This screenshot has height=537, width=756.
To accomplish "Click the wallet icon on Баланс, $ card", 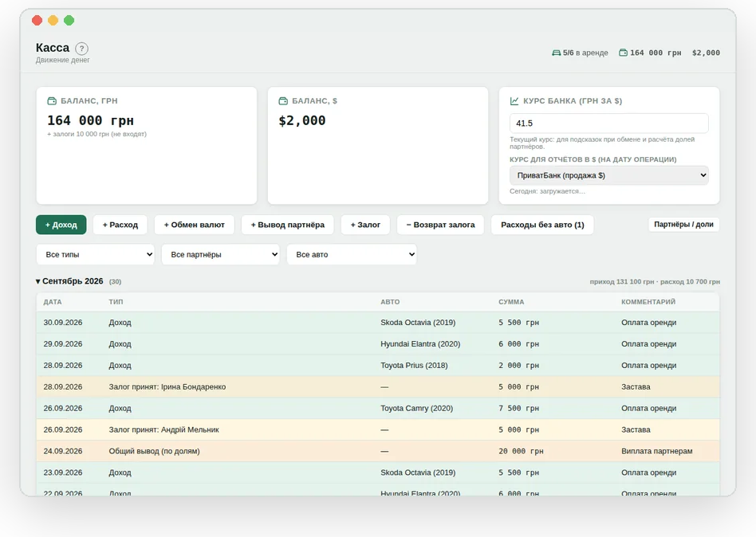I will coord(283,100).
